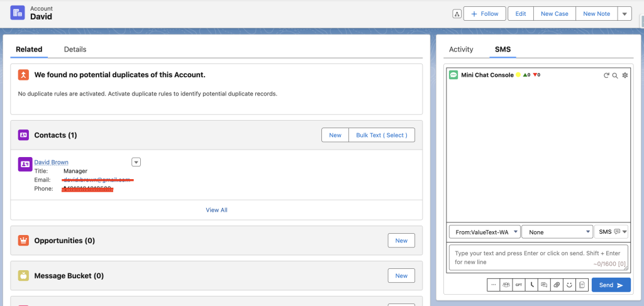Refresh the Mini Chat Console
This screenshot has width=644, height=306.
coord(606,75)
